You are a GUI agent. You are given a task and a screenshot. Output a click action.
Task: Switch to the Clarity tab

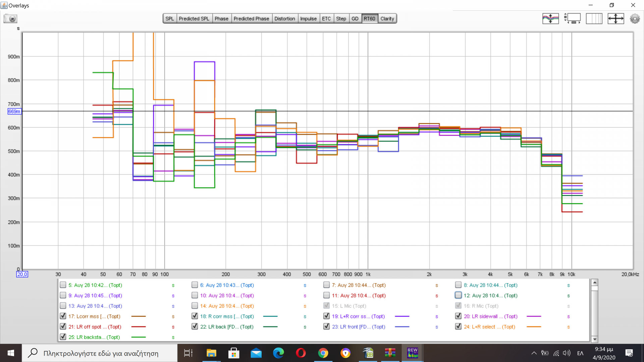click(387, 19)
